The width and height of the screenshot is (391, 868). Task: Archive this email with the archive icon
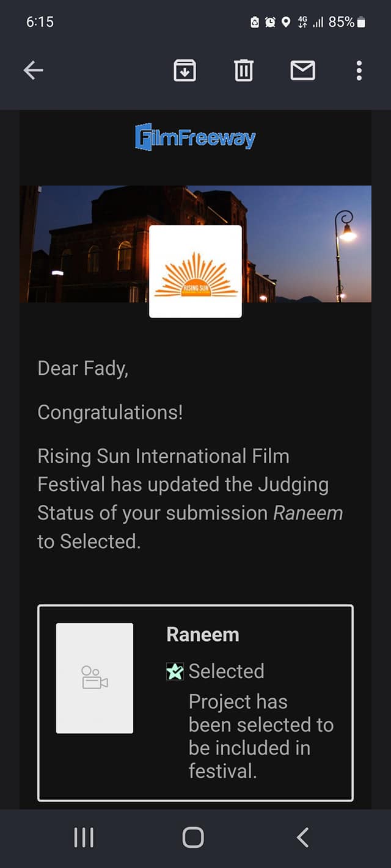pyautogui.click(x=185, y=71)
